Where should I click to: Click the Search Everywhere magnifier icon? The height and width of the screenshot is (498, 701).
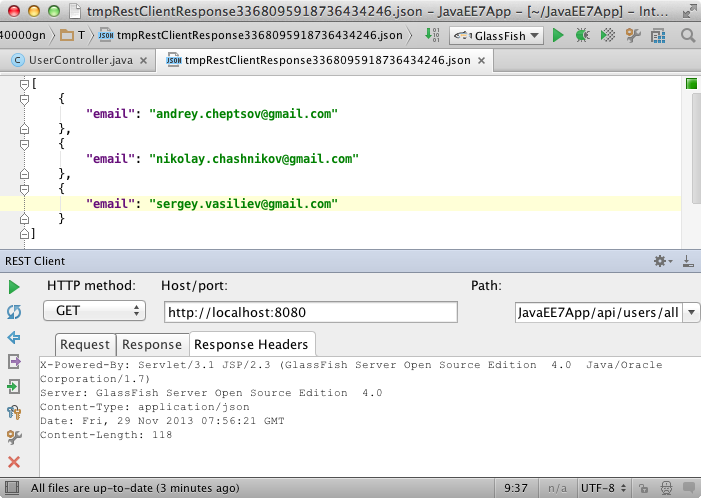click(x=688, y=35)
